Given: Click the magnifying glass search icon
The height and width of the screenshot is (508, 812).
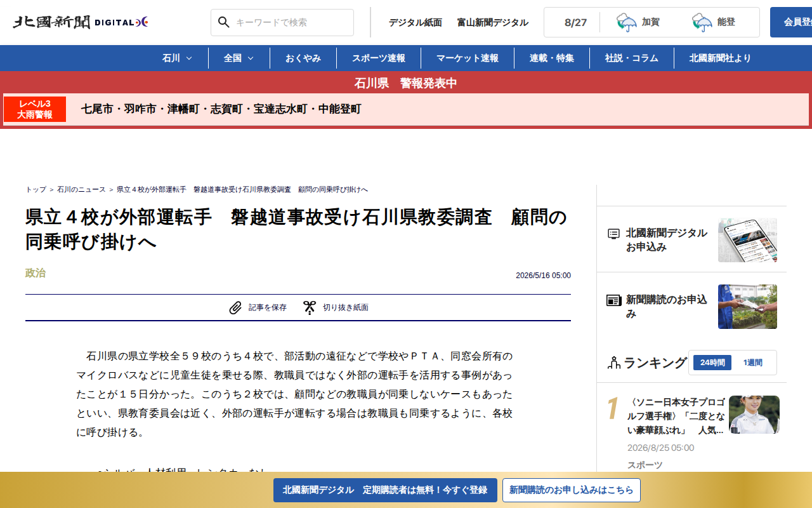Looking at the screenshot, I should pyautogui.click(x=223, y=22).
